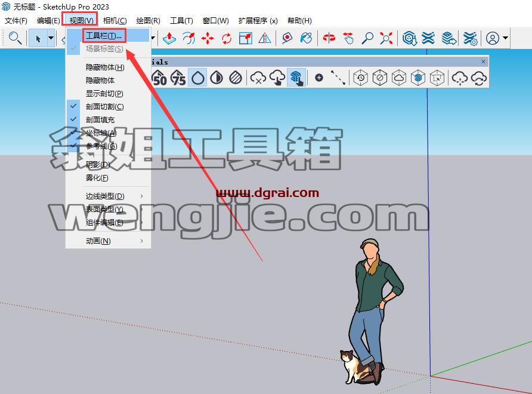Toggle 隐藏物体(H) in View menu

coord(108,67)
